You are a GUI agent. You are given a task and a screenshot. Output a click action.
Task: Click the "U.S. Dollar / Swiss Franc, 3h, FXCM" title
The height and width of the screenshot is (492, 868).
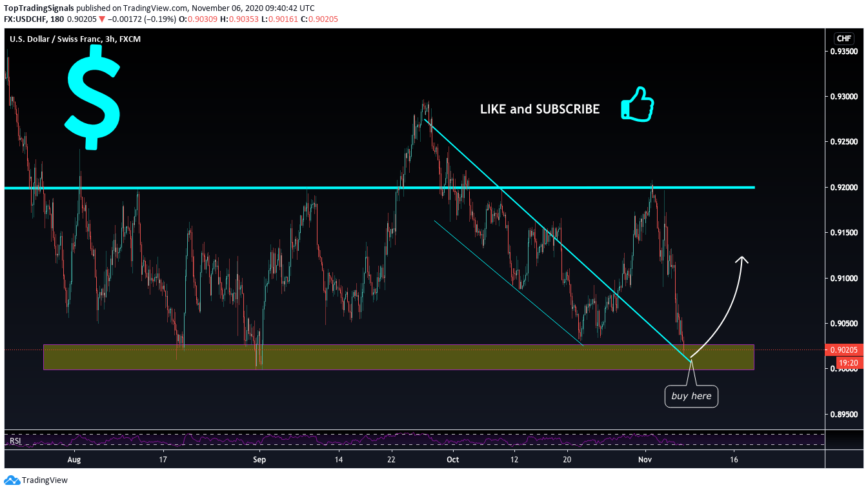click(75, 39)
